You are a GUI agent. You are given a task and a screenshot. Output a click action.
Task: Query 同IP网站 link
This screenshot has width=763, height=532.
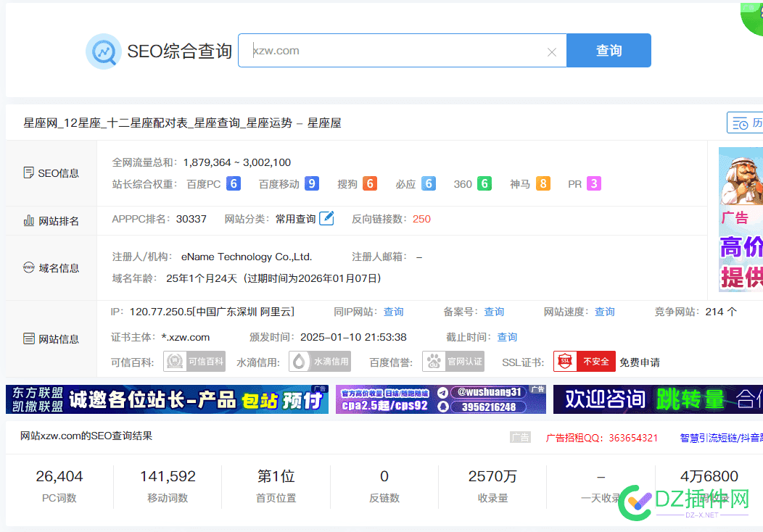[x=394, y=312]
